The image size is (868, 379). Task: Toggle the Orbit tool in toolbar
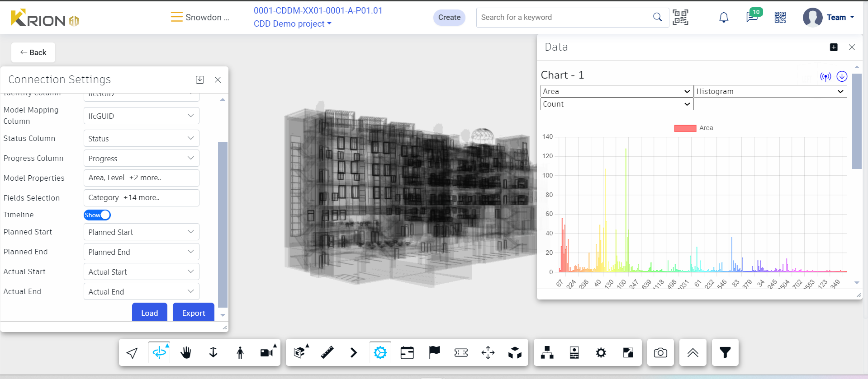coord(159,352)
